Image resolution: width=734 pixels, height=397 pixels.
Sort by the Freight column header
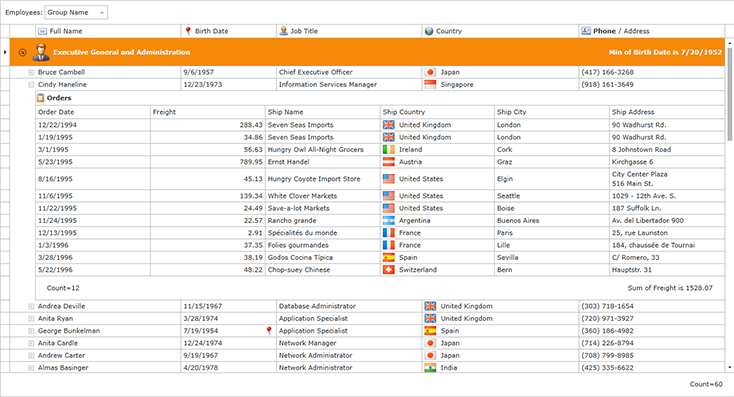[208, 112]
